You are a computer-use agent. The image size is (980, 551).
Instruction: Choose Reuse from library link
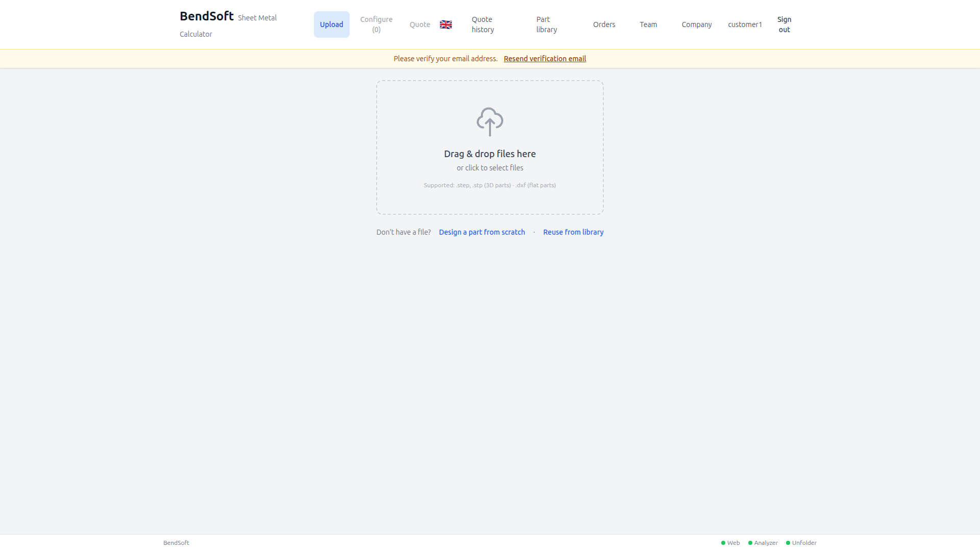573,232
